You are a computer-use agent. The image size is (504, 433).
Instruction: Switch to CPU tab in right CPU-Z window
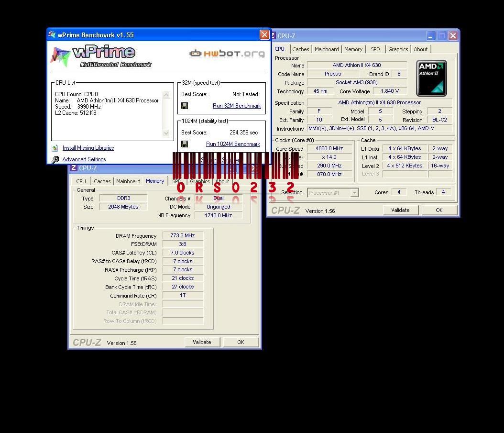pos(279,49)
